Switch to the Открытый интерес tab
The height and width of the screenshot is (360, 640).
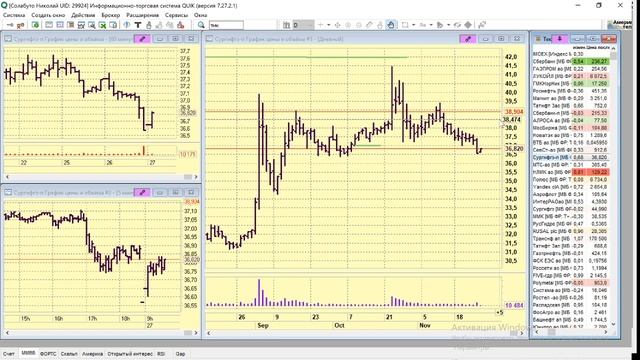click(130, 354)
